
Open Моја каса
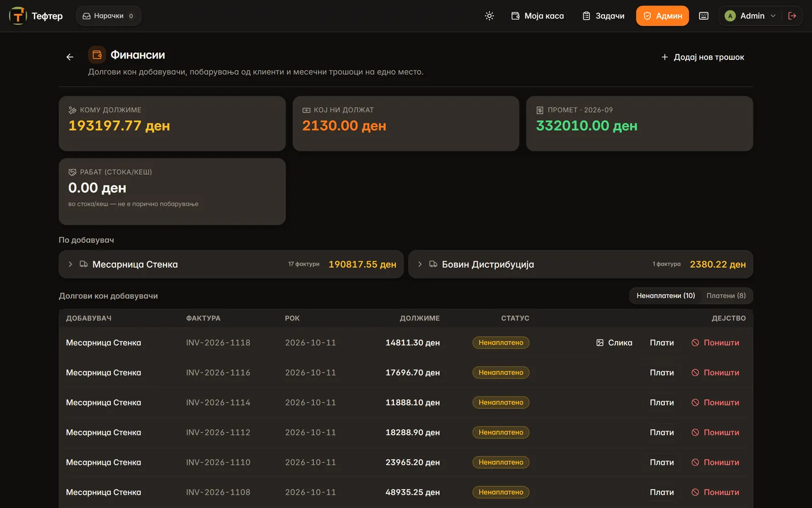pos(537,16)
